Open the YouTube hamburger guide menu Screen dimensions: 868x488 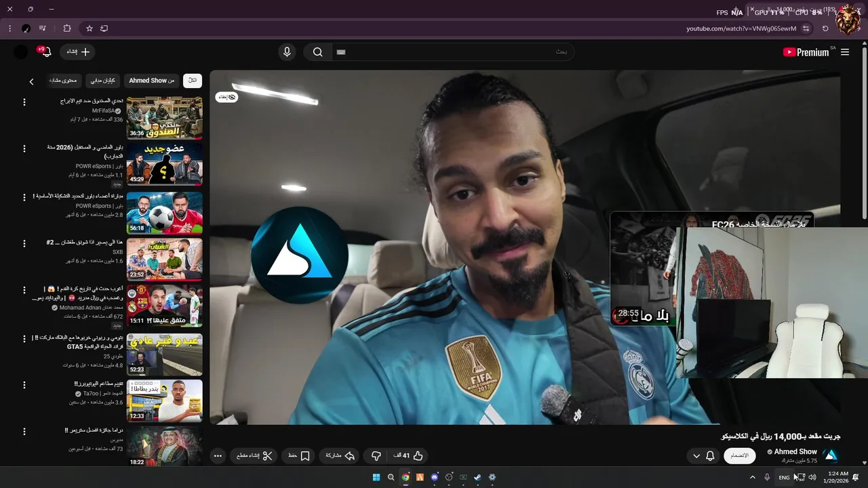(845, 52)
